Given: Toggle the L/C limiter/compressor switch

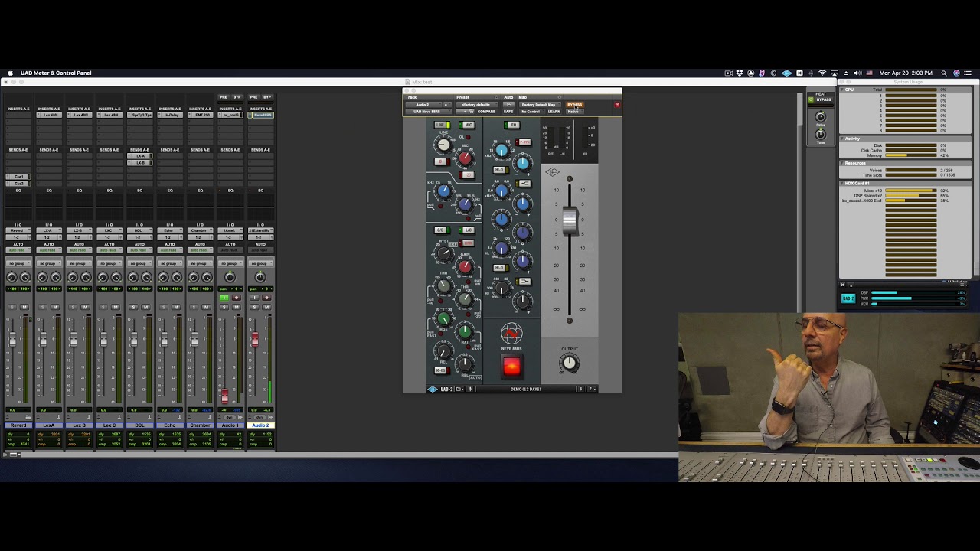Looking at the screenshot, I should click(467, 230).
